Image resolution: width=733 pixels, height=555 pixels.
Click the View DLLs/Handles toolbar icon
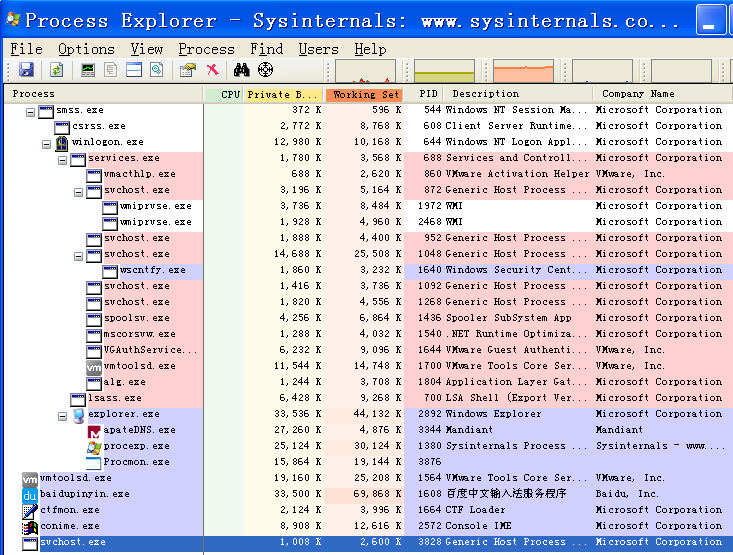(157, 70)
